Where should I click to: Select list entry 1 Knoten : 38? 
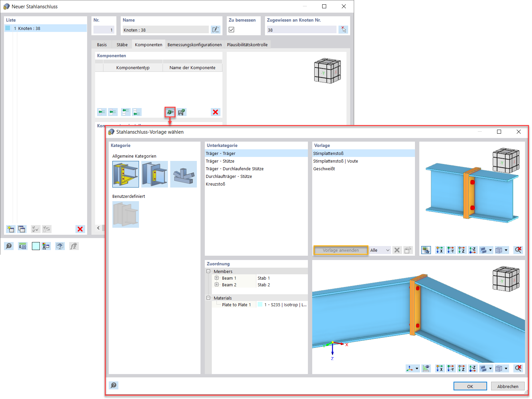(x=46, y=28)
